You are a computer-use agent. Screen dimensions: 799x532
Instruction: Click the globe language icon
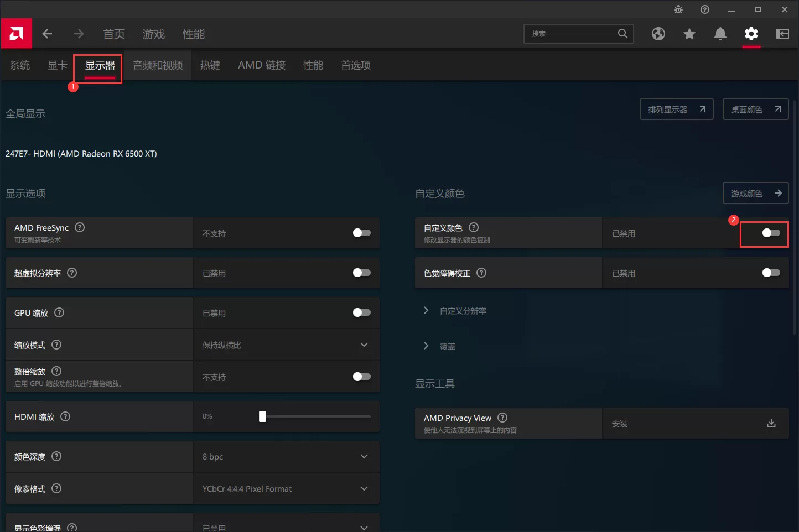pos(658,34)
